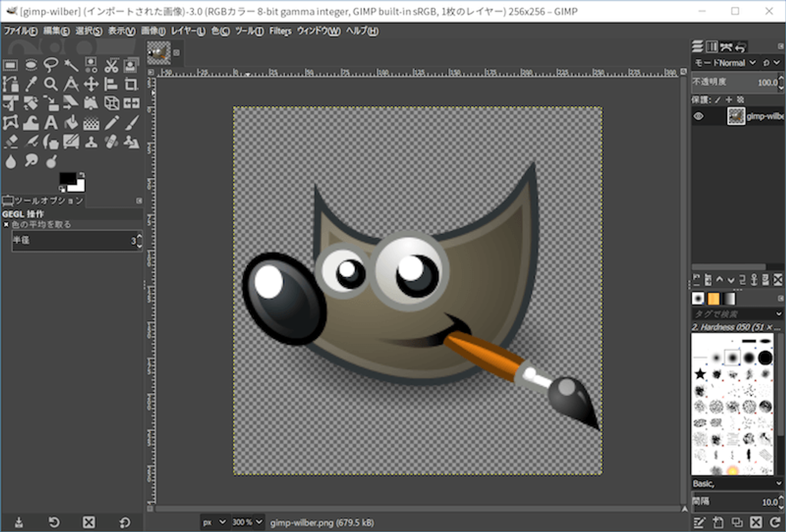Open the Filters menu

coord(280,31)
